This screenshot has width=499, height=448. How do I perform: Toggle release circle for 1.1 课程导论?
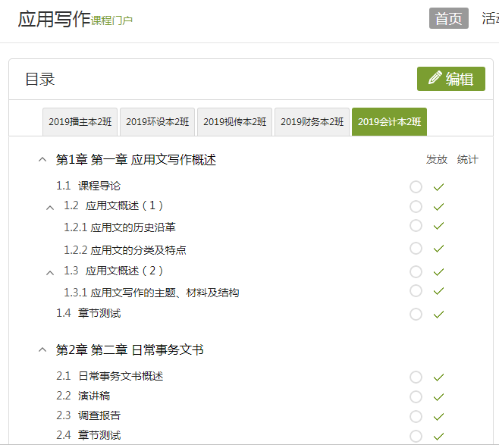tap(416, 186)
